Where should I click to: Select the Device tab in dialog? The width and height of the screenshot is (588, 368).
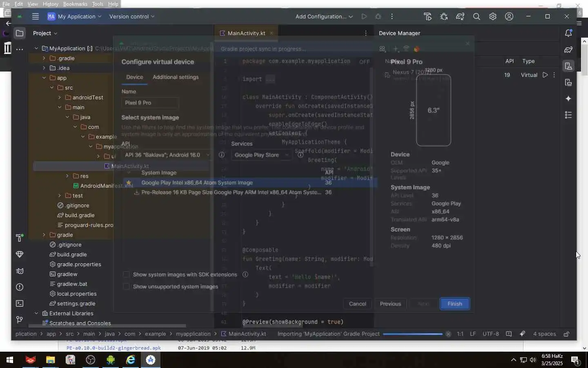point(135,77)
